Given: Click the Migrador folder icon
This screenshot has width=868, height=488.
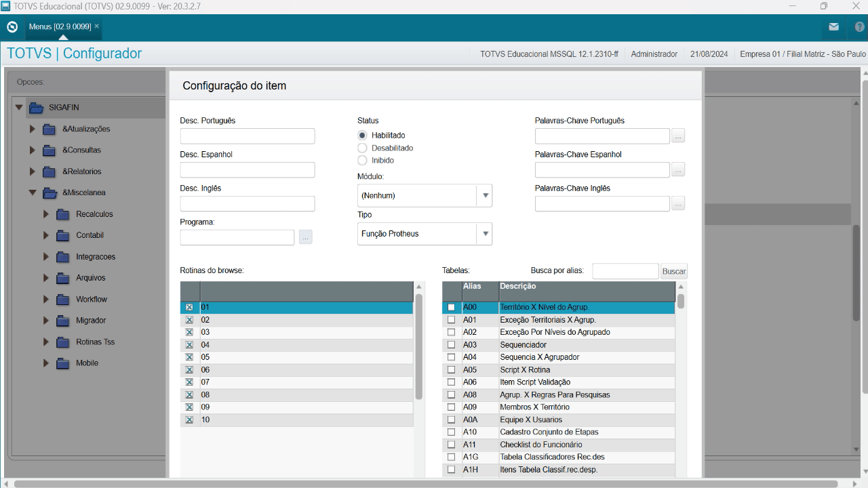Looking at the screenshot, I should coord(63,321).
